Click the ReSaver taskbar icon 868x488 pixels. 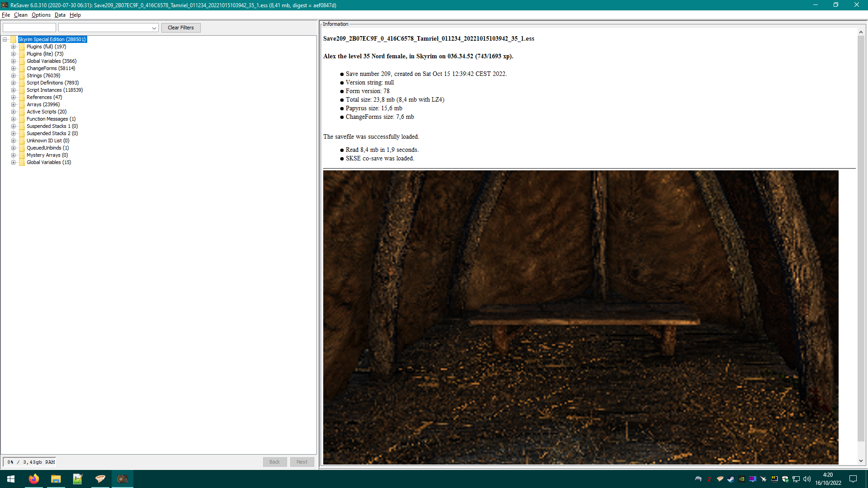(x=123, y=479)
